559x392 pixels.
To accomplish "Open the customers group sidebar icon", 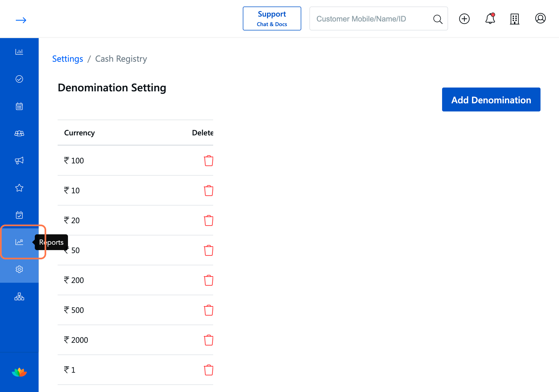I will [x=19, y=133].
